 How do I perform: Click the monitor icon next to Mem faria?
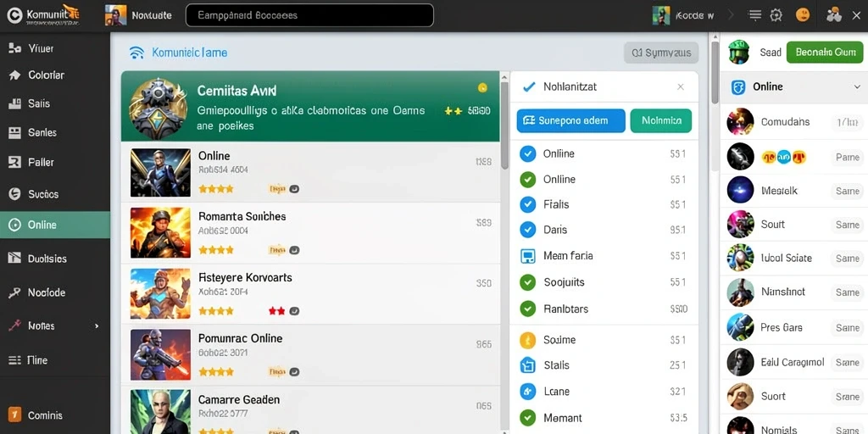(528, 256)
